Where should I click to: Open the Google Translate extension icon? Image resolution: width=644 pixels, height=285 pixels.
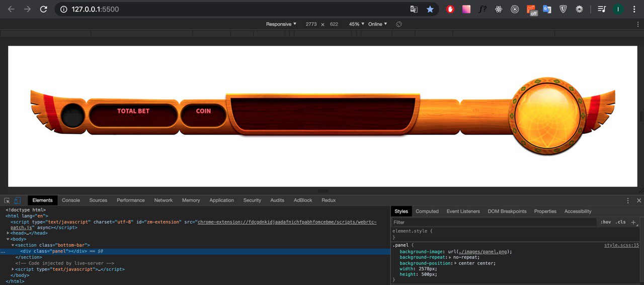[547, 9]
